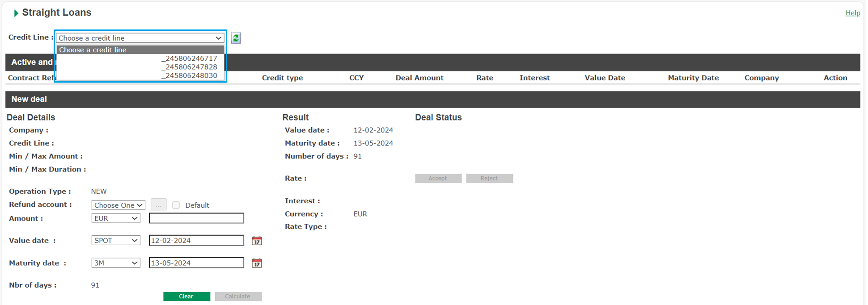The image size is (868, 305).
Task: Open the Maturity date 3M dropdown
Action: [116, 263]
